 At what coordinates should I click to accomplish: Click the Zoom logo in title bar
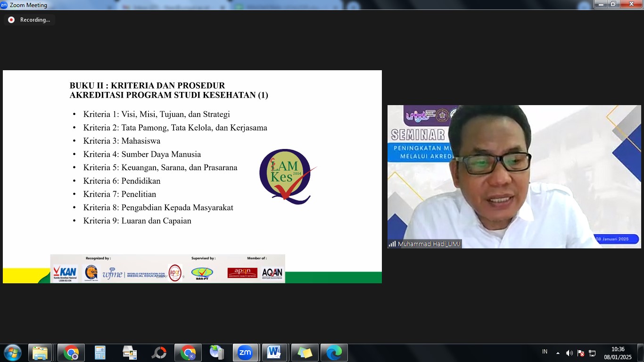click(4, 5)
